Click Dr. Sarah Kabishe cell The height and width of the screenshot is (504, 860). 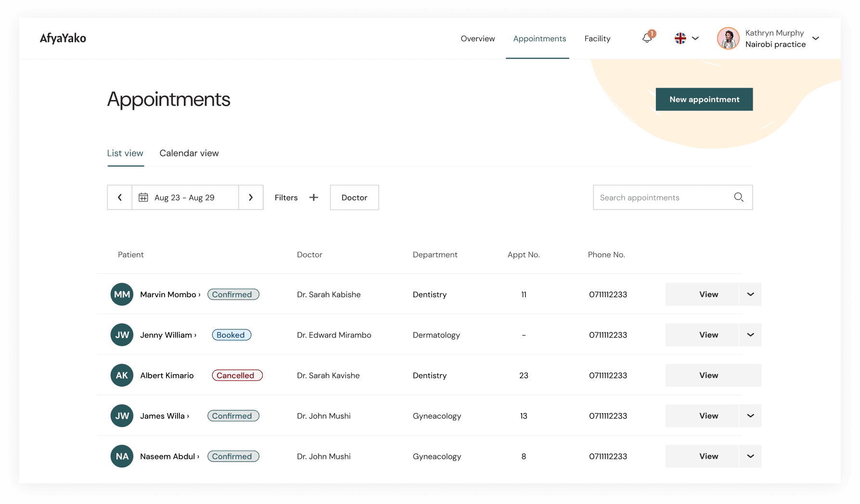[x=329, y=294]
